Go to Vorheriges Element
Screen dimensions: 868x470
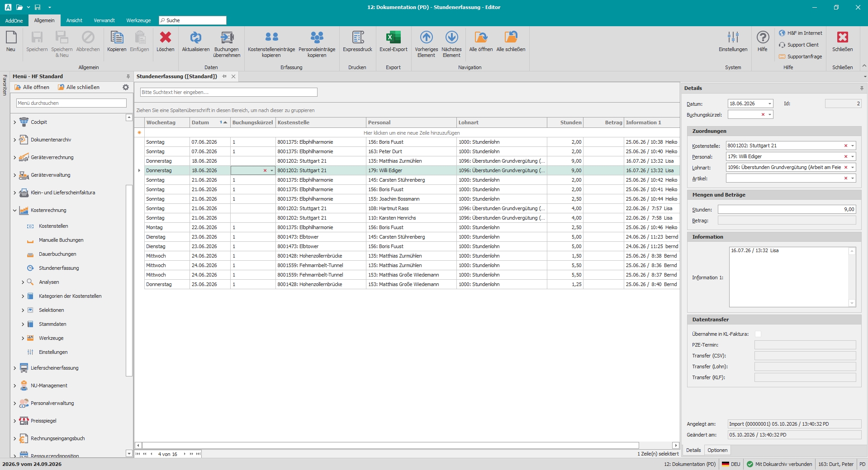[x=427, y=44]
